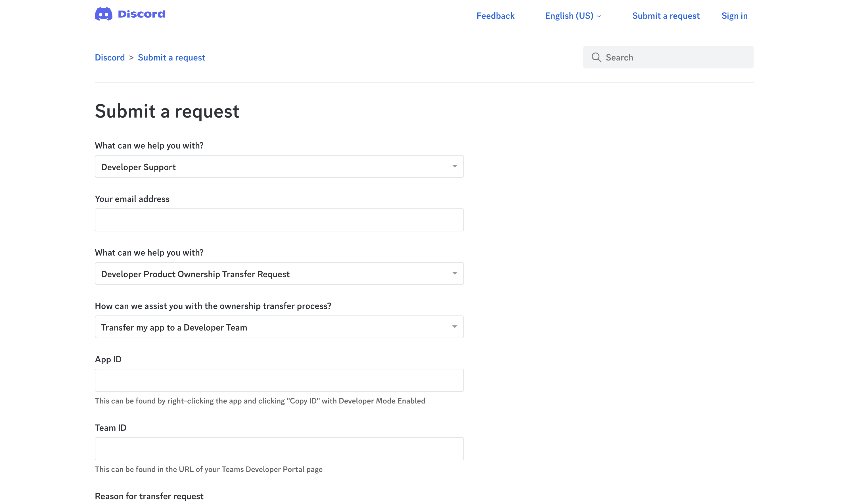Click Submit a request breadcrumb
This screenshot has width=847, height=504.
172,57
